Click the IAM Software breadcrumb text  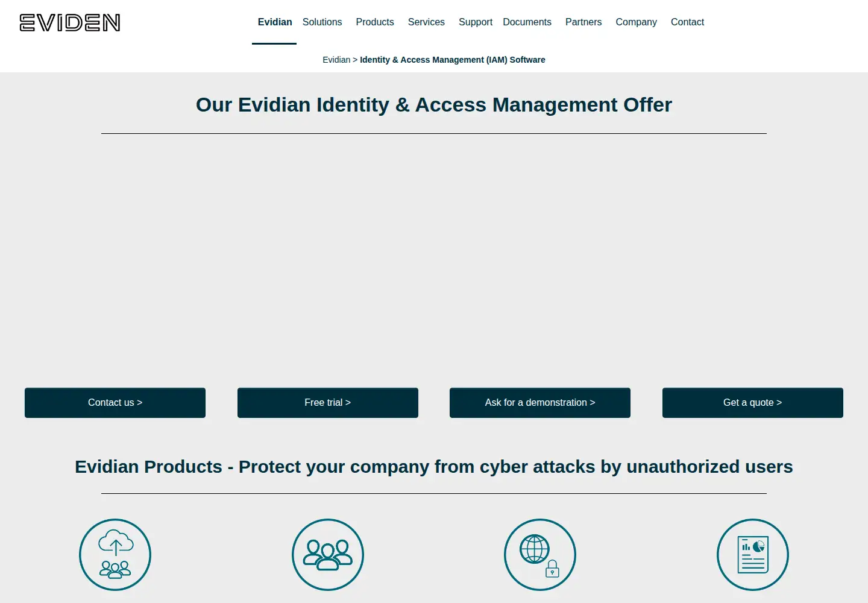tap(453, 60)
